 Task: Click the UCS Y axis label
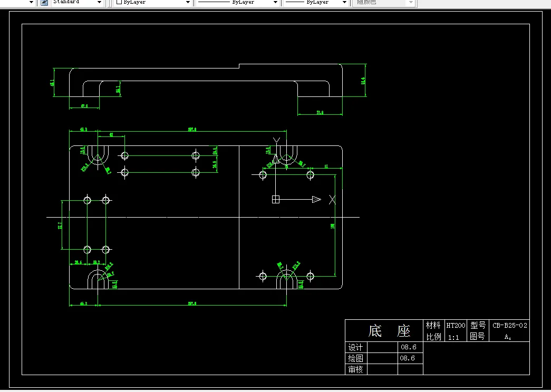(x=276, y=141)
